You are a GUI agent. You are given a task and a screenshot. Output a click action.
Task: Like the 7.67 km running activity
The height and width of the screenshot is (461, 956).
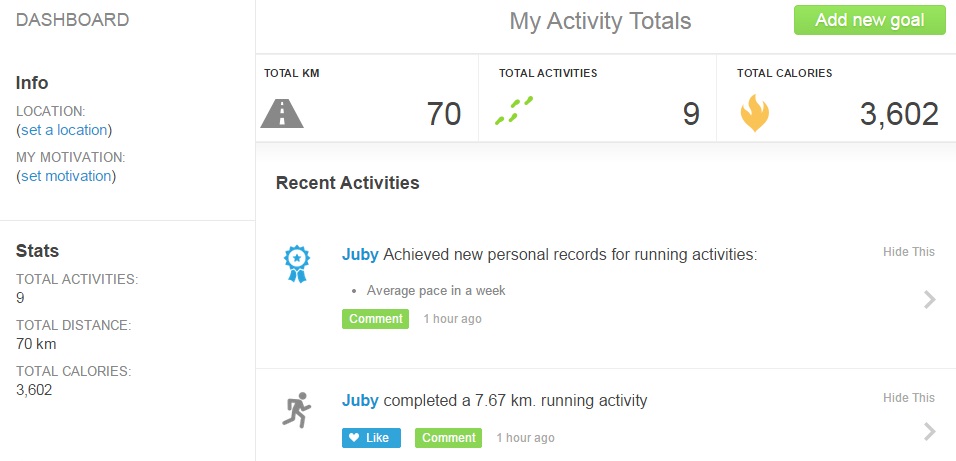point(371,438)
